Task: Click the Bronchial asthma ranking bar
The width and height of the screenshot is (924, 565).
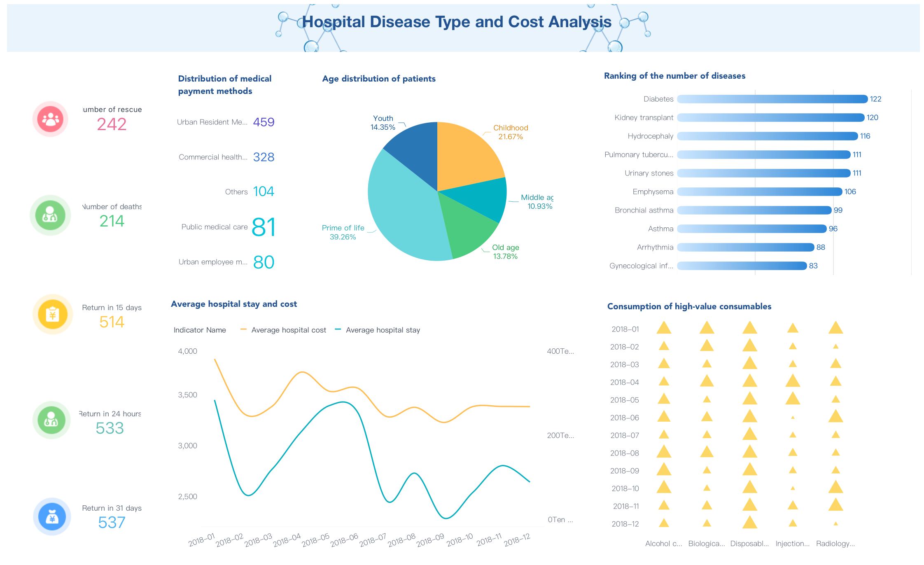Action: [x=754, y=210]
